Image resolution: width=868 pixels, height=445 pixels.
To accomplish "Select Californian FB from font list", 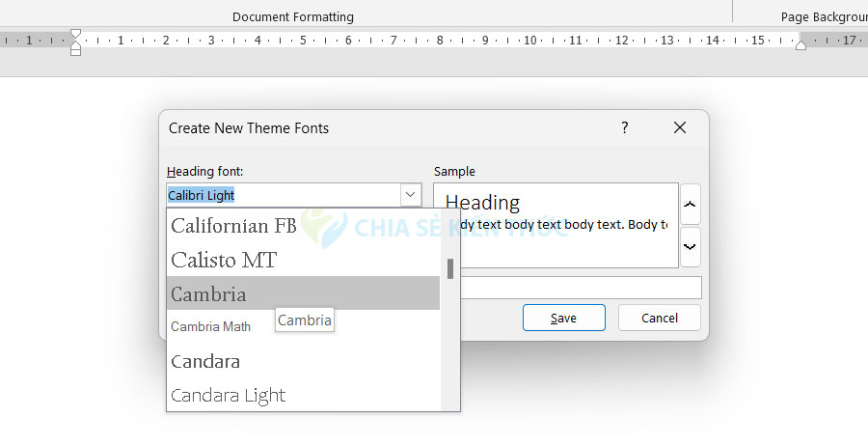I will 233,226.
